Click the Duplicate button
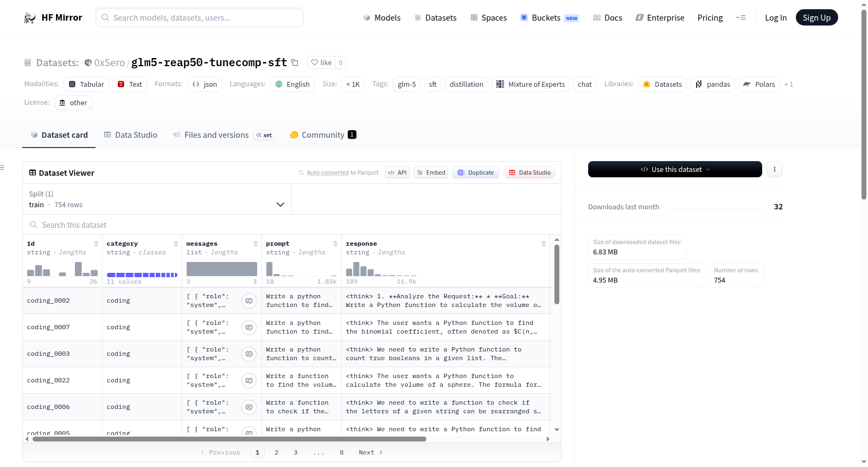The width and height of the screenshot is (868, 467). click(x=476, y=172)
